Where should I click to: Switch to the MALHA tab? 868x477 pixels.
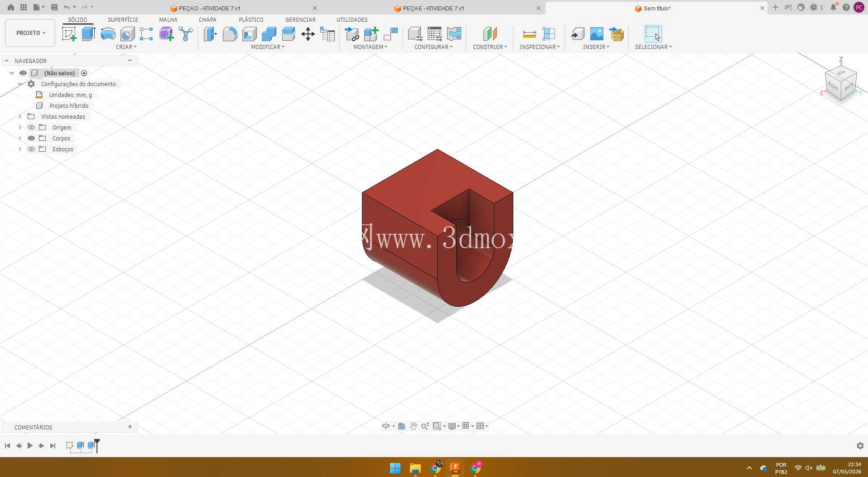pyautogui.click(x=168, y=19)
